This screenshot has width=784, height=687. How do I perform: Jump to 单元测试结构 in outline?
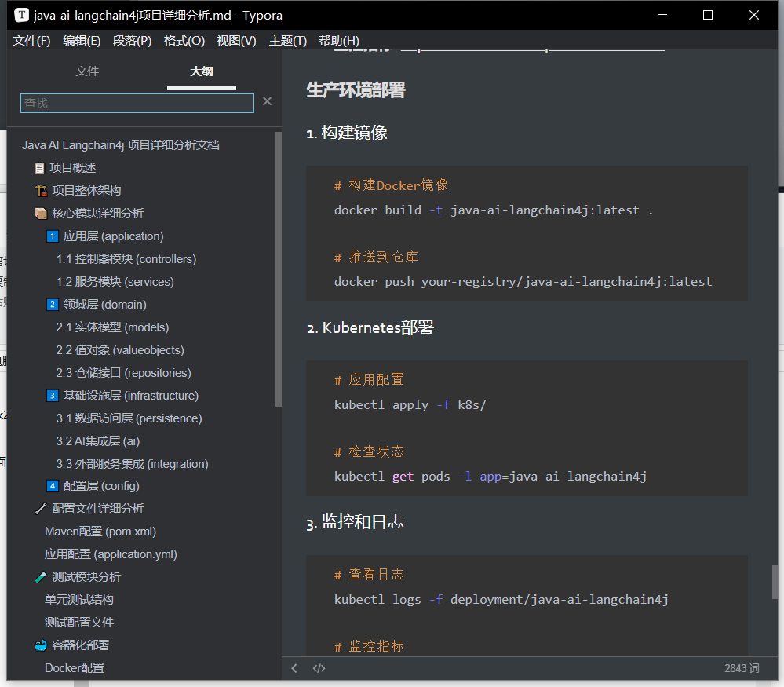[x=79, y=600]
